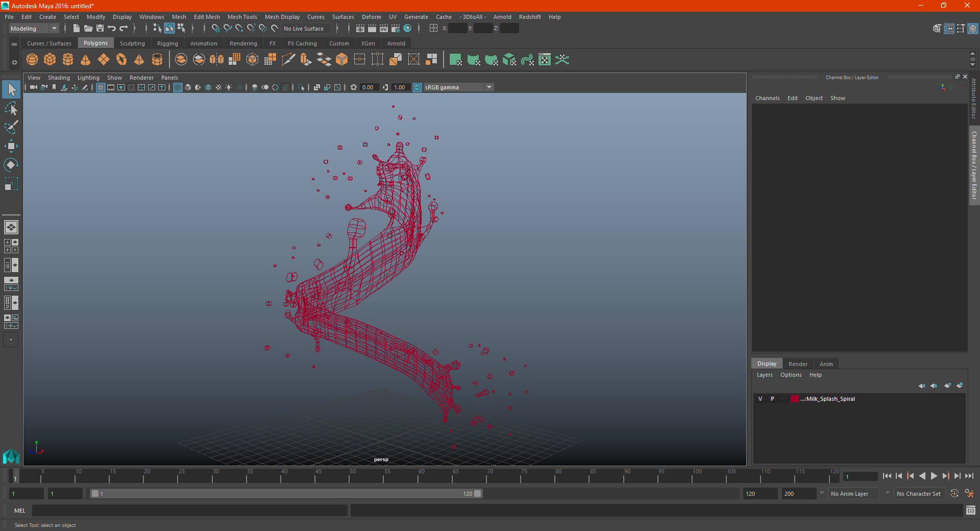The width and height of the screenshot is (980, 531).
Task: Create layer from selected objects
Action: 960,385
